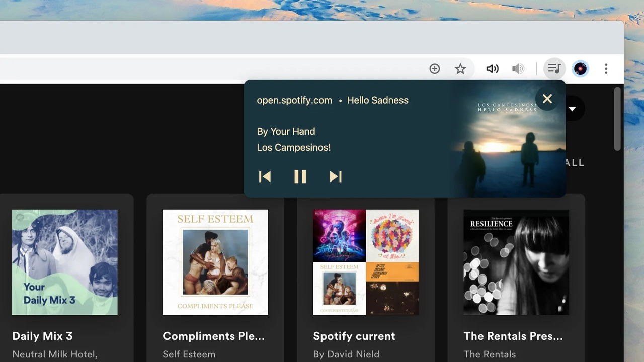Viewport: 644px width, 362px height.
Task: Open the Daily Mix 3 cover image
Action: coord(65,262)
